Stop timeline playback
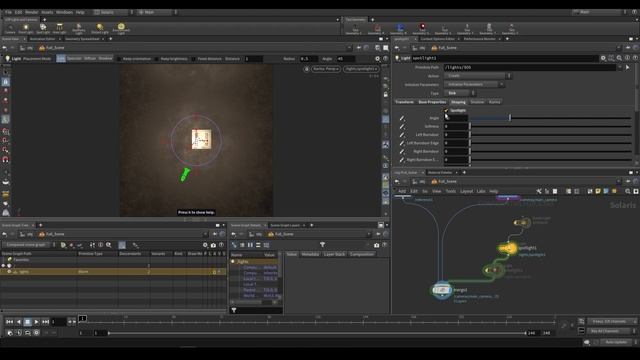 point(27,322)
